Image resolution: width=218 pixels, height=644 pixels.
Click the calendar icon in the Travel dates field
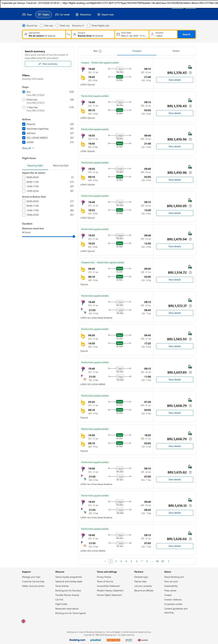(118, 34)
